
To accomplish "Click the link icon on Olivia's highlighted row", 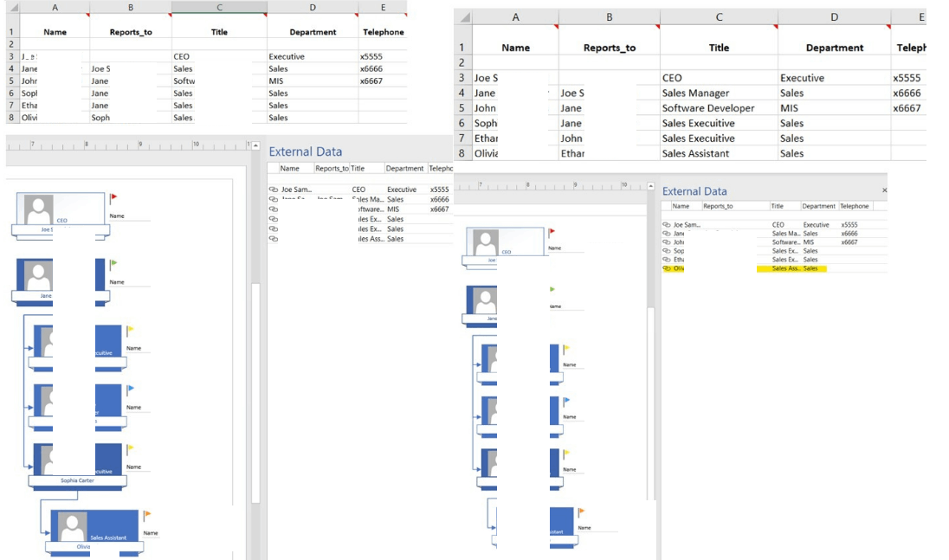I will [x=667, y=268].
